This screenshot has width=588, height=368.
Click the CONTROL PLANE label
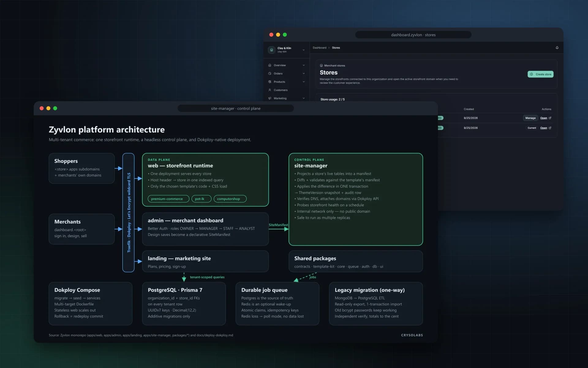click(x=309, y=160)
